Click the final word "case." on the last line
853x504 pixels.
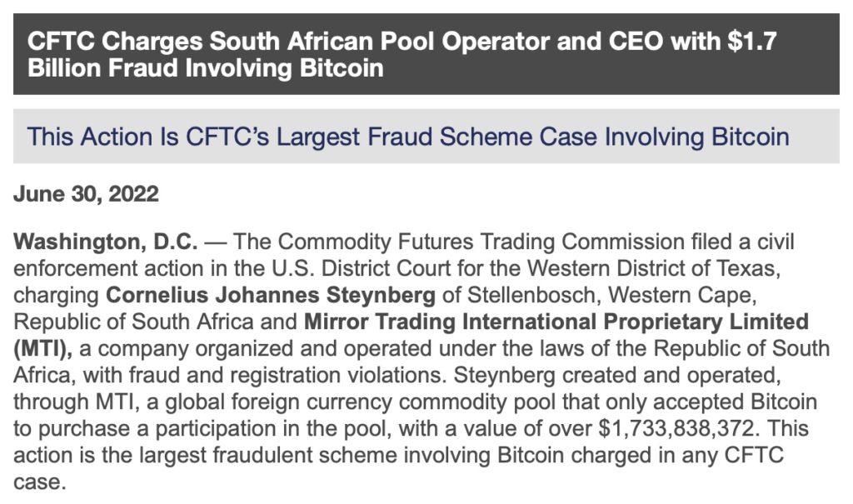38,482
